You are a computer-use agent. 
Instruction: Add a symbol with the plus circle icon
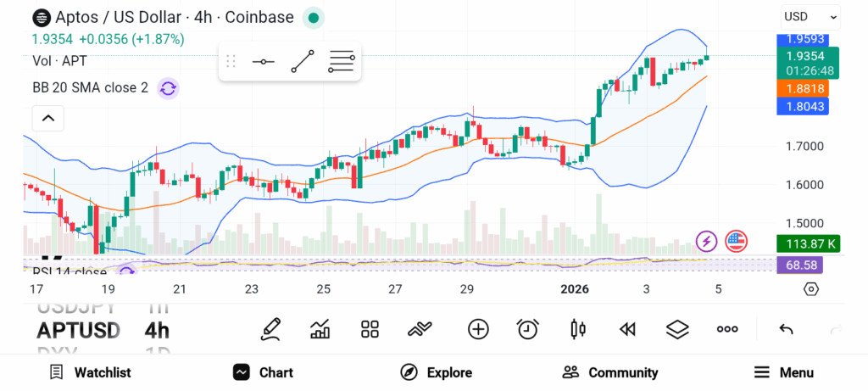click(478, 329)
